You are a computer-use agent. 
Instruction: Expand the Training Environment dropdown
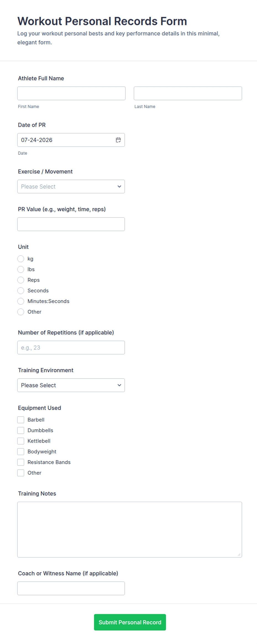[x=71, y=385]
